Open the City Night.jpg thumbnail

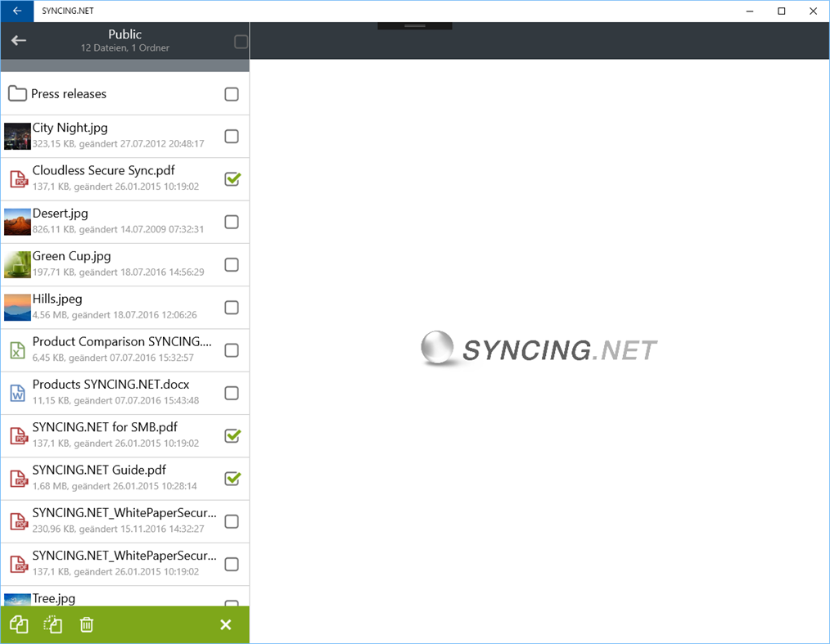[x=16, y=135]
